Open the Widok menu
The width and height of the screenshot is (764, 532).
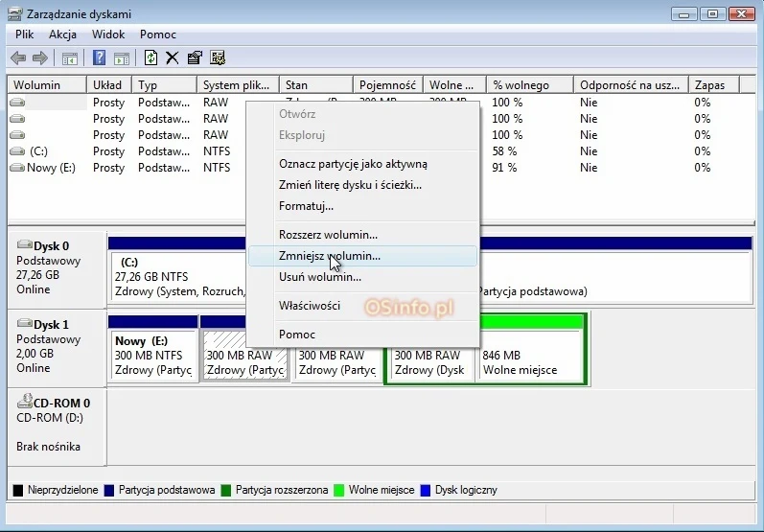click(108, 34)
